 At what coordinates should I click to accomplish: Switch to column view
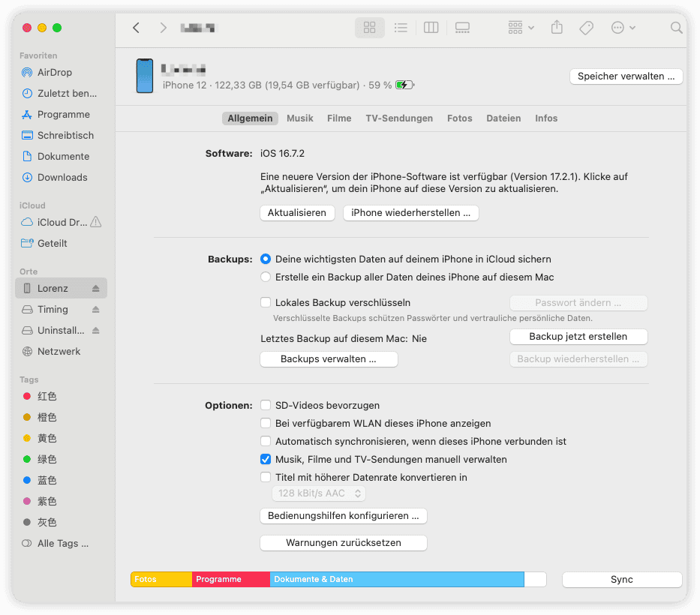431,28
